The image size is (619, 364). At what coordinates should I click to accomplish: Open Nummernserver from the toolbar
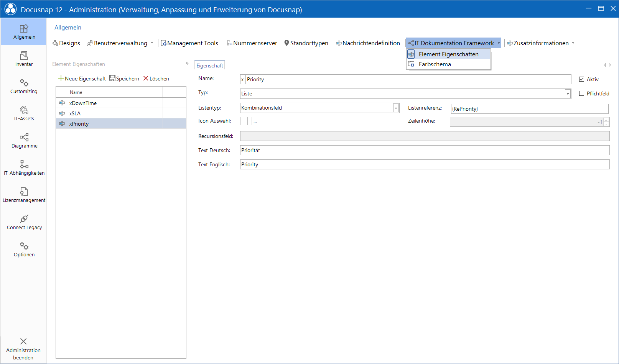(252, 43)
